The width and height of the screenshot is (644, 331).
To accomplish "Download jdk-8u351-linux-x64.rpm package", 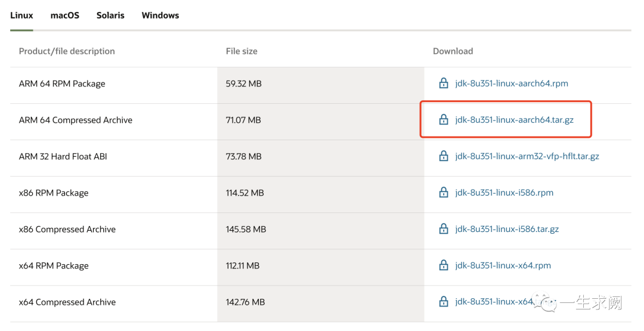I will coord(503,265).
